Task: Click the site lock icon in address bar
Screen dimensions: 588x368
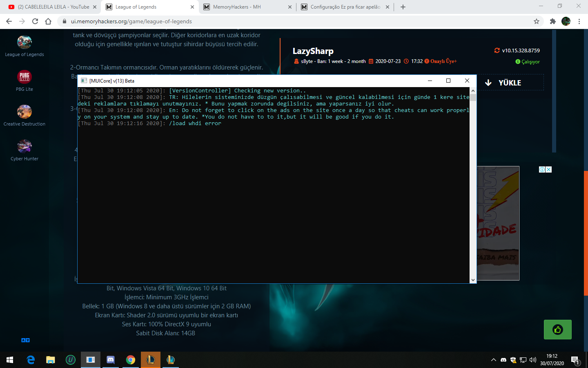Action: [65, 21]
